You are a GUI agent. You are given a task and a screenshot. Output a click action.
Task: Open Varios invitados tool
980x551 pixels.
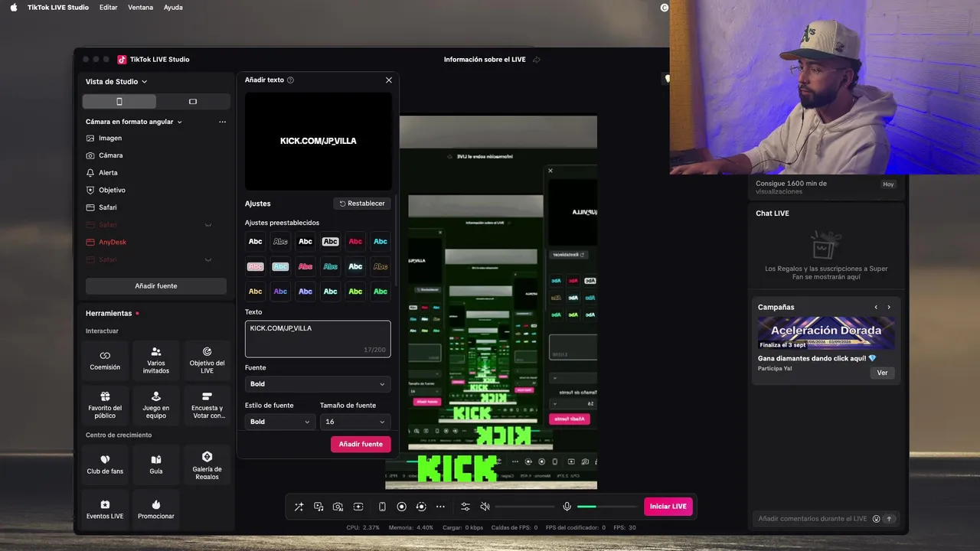coord(155,360)
